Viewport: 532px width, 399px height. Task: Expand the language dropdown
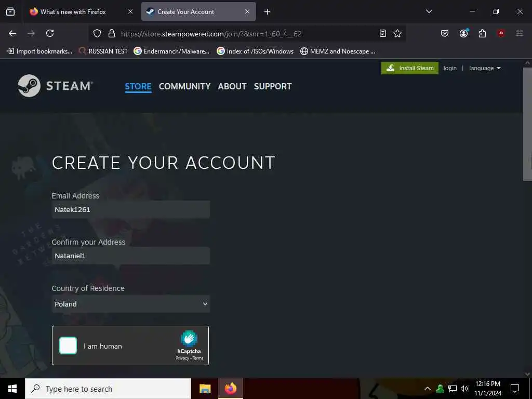click(x=485, y=68)
